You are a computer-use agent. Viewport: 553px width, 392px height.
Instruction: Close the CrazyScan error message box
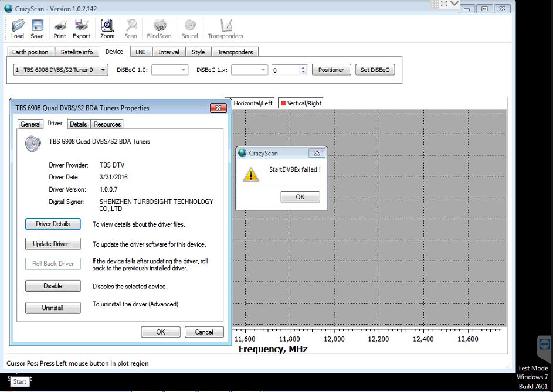coord(317,153)
